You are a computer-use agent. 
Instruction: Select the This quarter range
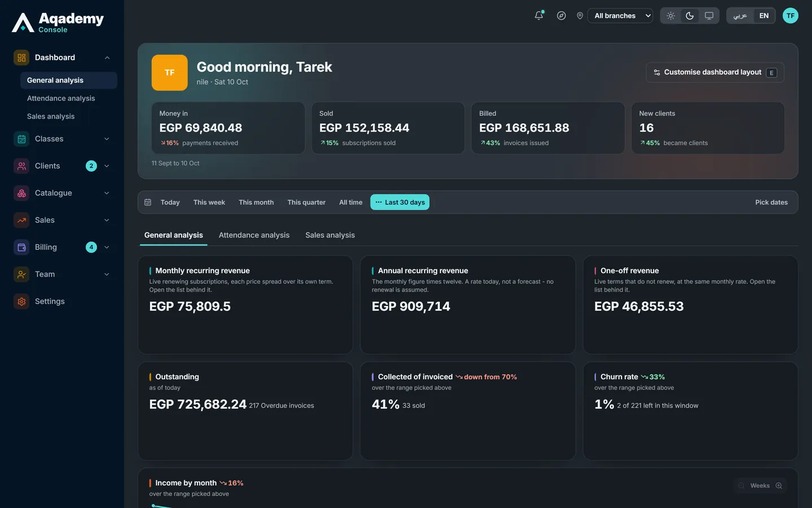306,202
